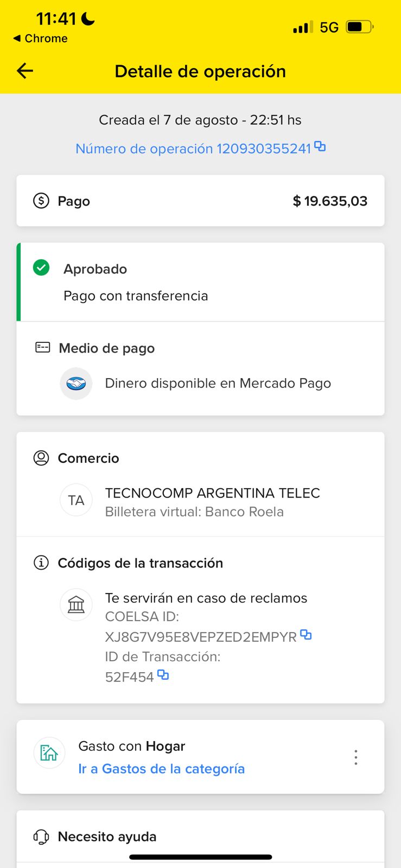Screen dimensions: 401x868
Task: Copy the ID de Transacción code
Action: click(x=163, y=675)
